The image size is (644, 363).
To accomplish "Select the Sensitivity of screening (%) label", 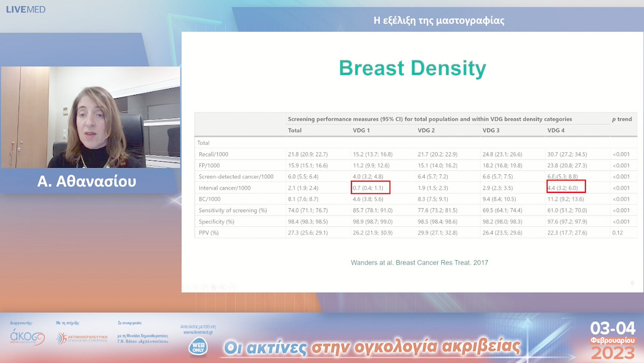I will coord(233,210).
